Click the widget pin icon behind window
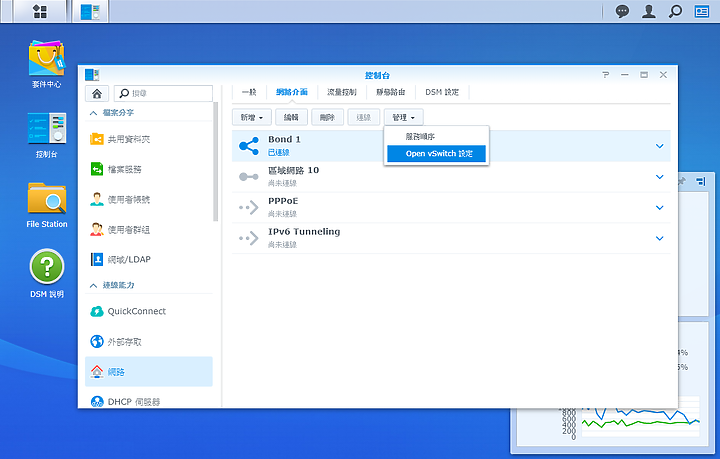This screenshot has width=720, height=459. click(682, 181)
